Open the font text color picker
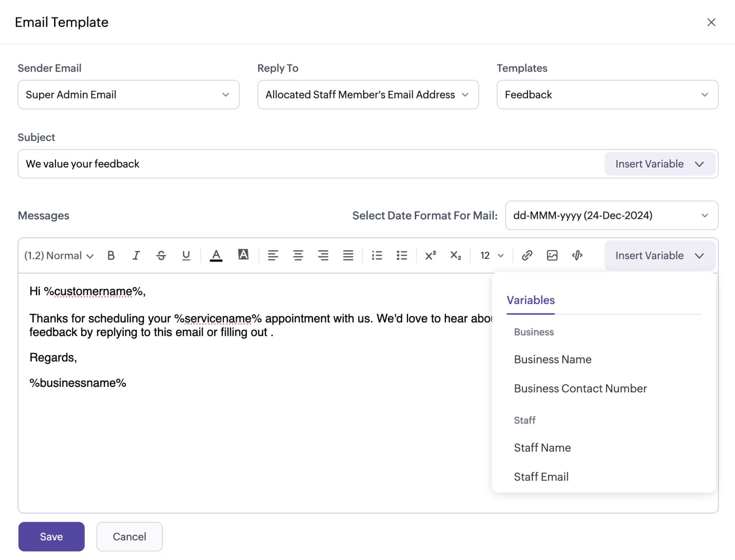Screen dimensions: 735x560 point(216,256)
